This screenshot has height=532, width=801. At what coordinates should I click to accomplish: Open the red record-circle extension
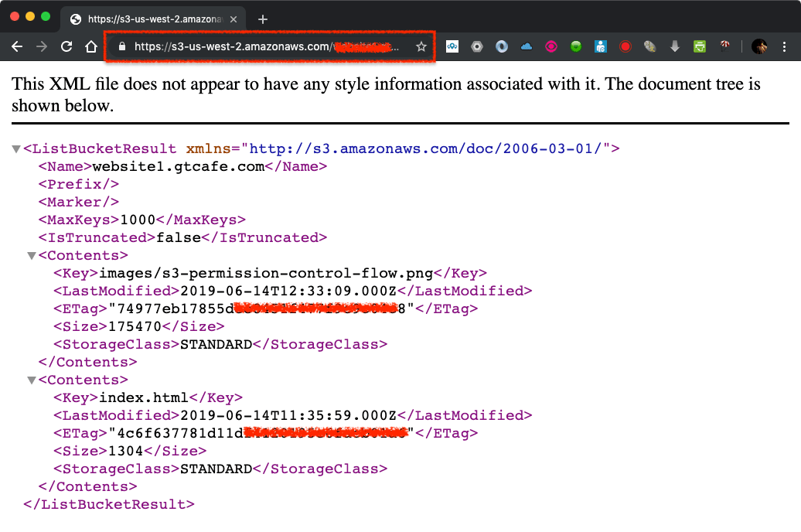pyautogui.click(x=625, y=46)
